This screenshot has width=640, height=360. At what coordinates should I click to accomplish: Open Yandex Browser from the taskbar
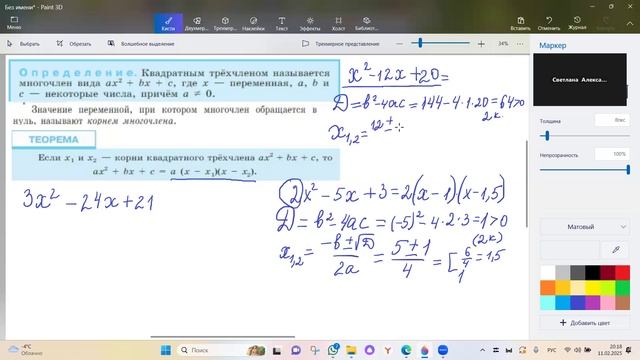tap(388, 350)
